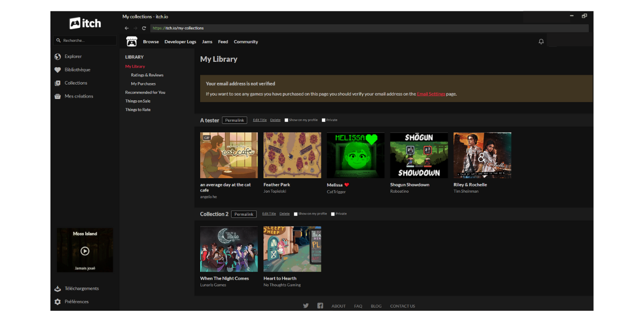Viewport: 644px width, 322px height.
Task: Select My Library in the Library sidebar
Action: [x=135, y=67]
